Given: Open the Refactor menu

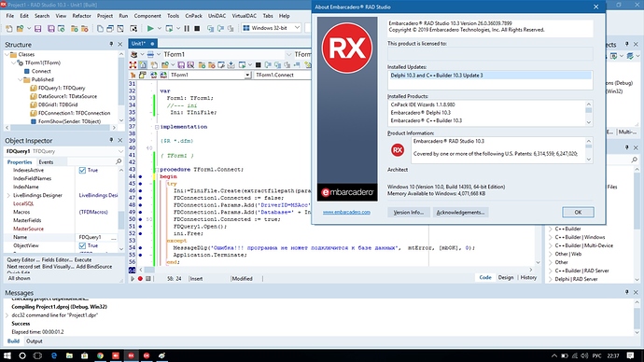Looking at the screenshot, I should [x=81, y=16].
